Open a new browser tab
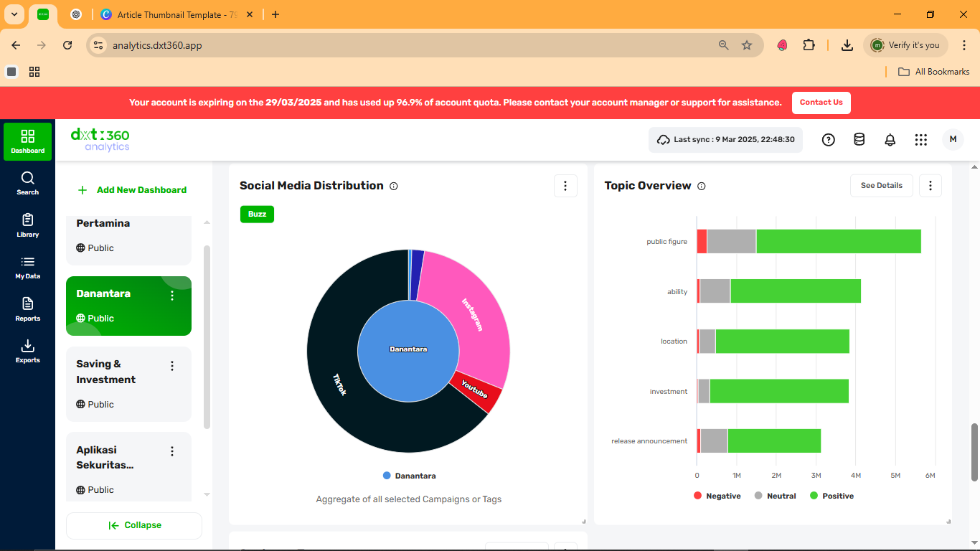This screenshot has height=551, width=980. (275, 14)
